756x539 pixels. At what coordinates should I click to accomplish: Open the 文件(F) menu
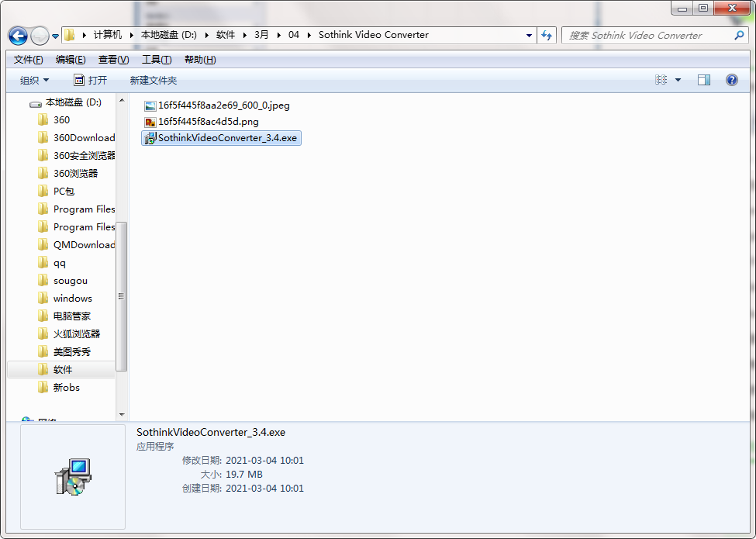point(29,60)
